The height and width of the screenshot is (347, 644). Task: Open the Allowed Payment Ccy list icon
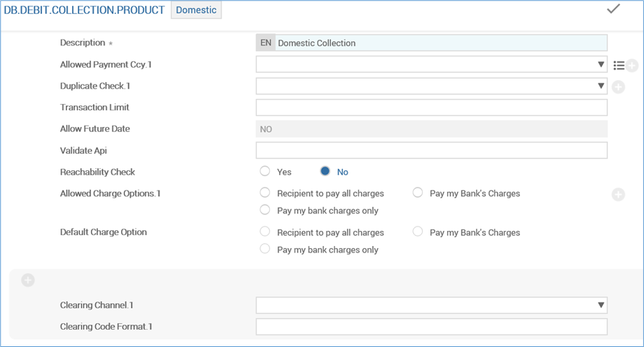[x=619, y=66]
